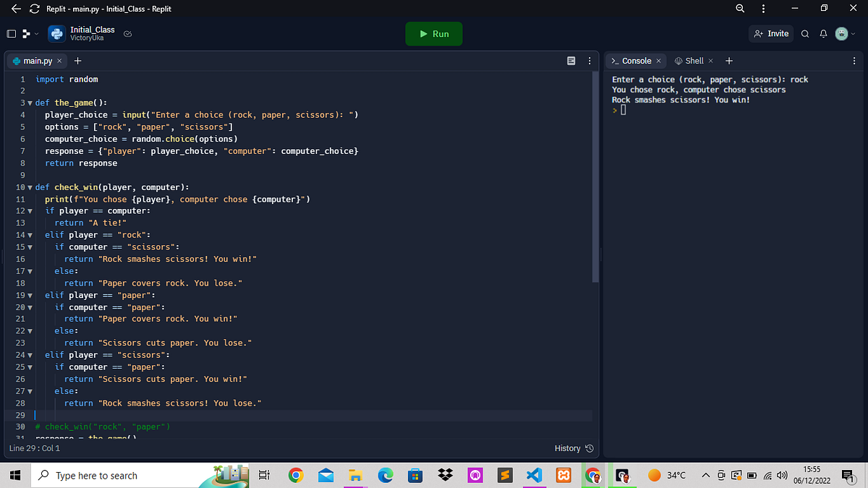
Task: Open the editor's three-dot options menu
Action: click(x=590, y=61)
